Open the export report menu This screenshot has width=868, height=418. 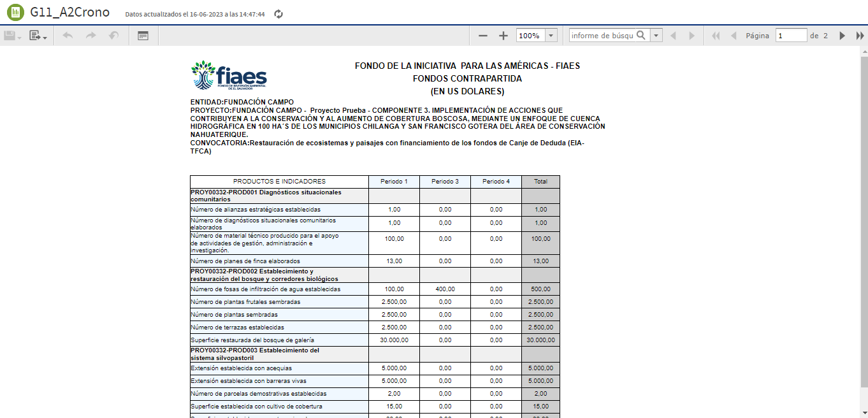click(38, 36)
